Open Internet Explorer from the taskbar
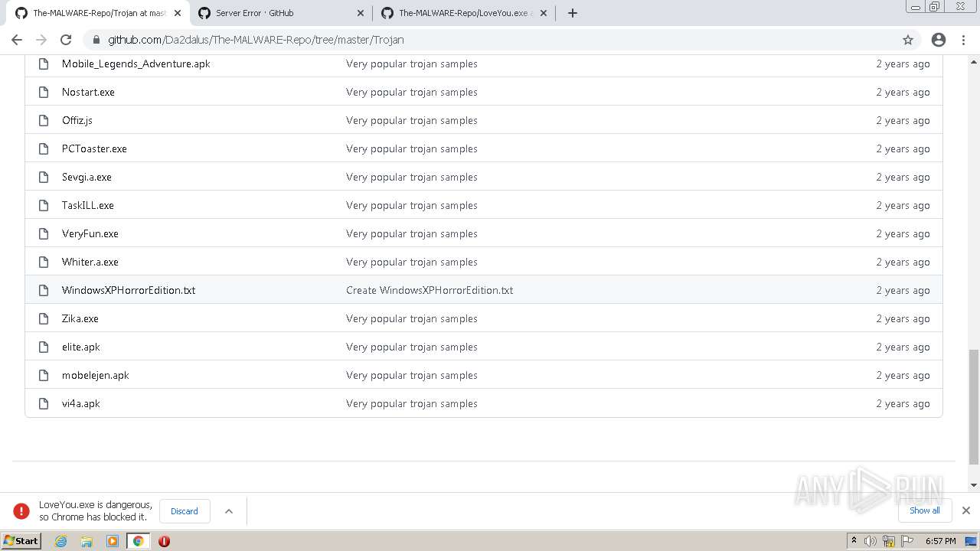This screenshot has width=980, height=551. coord(61,541)
